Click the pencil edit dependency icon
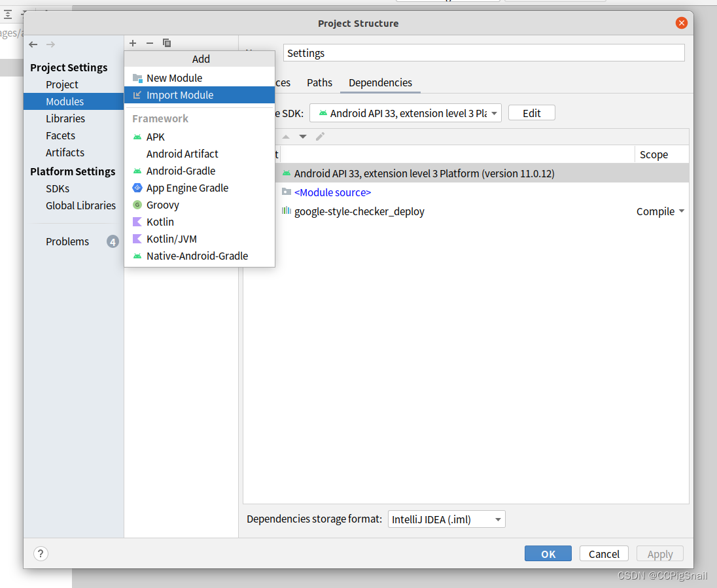This screenshot has height=588, width=717. coord(320,137)
